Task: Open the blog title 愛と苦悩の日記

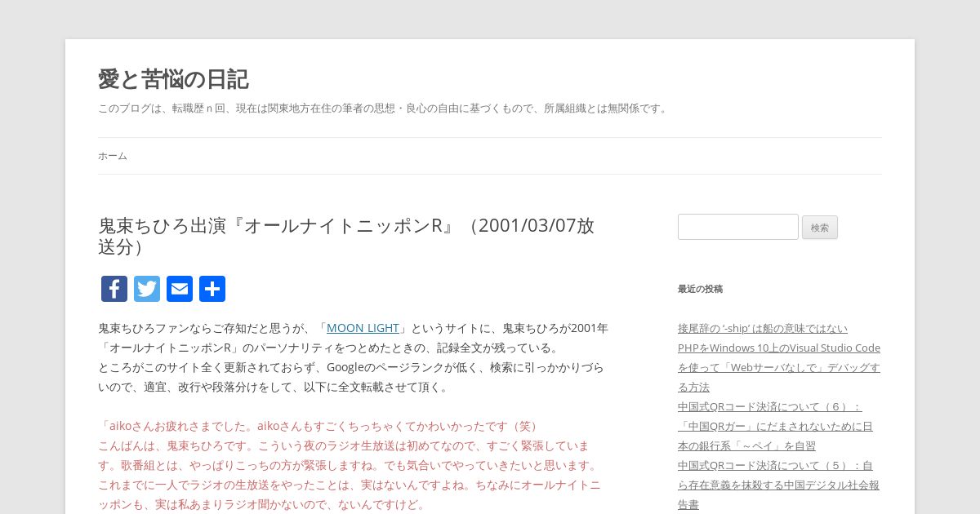Action: coord(173,79)
